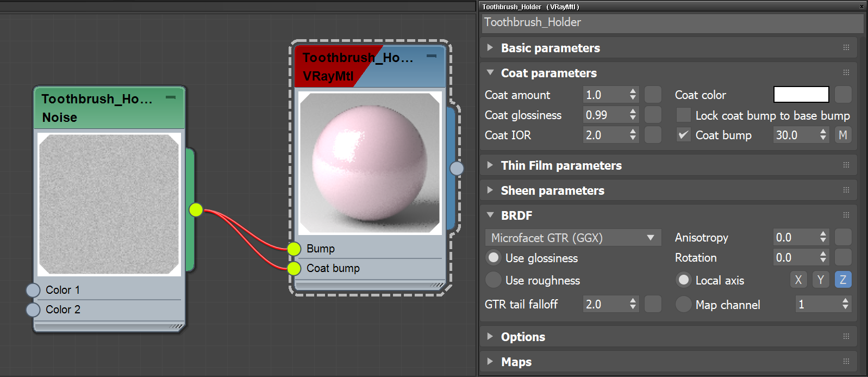Image resolution: width=868 pixels, height=377 pixels.
Task: Collapse the VRayMtl node with its minus icon
Action: click(x=432, y=56)
